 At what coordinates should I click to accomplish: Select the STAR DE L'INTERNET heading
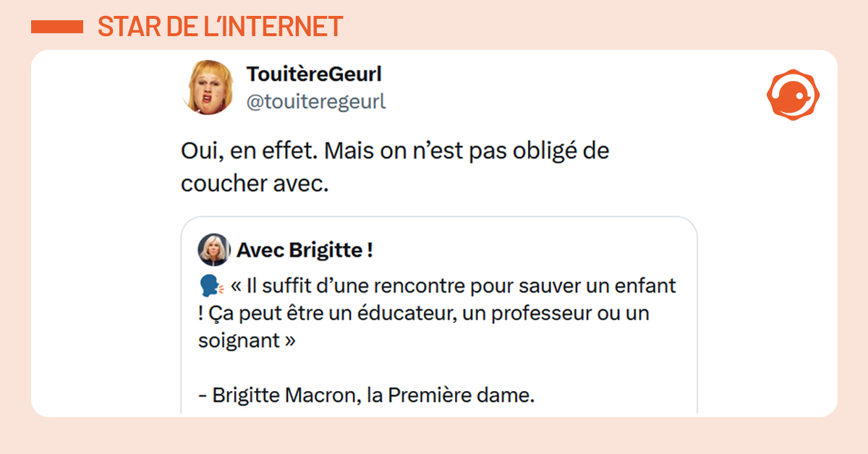pyautogui.click(x=220, y=27)
